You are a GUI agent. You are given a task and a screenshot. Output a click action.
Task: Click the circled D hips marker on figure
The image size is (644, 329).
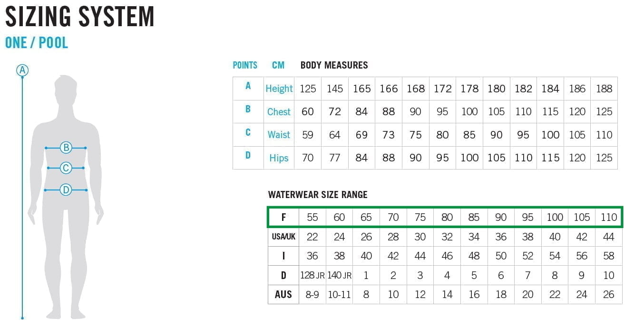[66, 190]
